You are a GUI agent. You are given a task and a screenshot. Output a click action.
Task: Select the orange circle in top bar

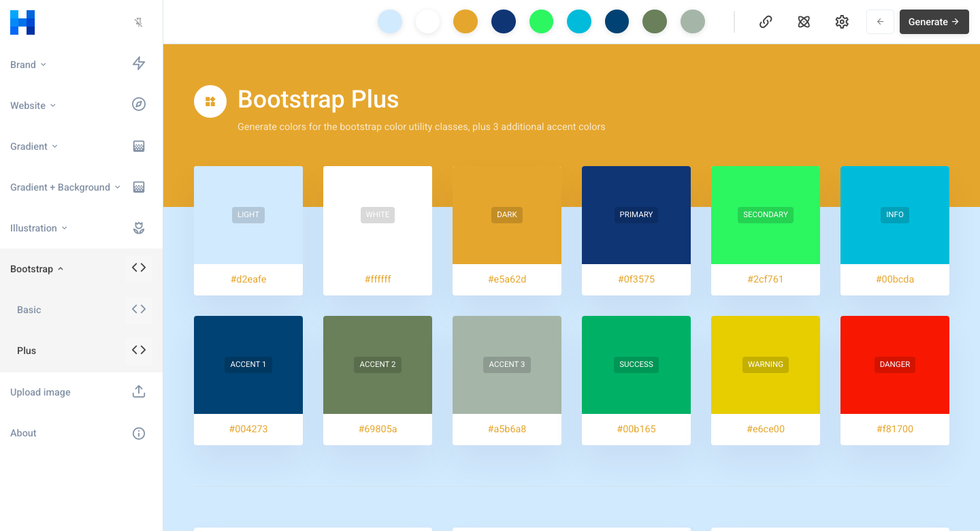tap(465, 21)
